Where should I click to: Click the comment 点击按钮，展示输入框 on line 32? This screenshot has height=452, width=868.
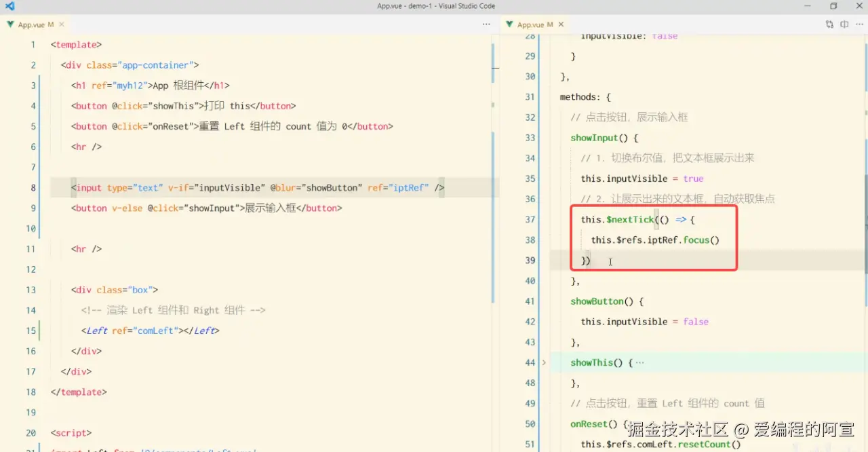pos(629,117)
